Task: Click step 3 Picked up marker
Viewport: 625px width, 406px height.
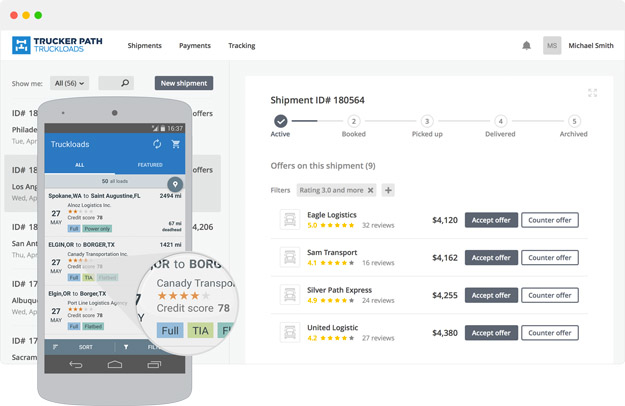Action: click(x=427, y=121)
